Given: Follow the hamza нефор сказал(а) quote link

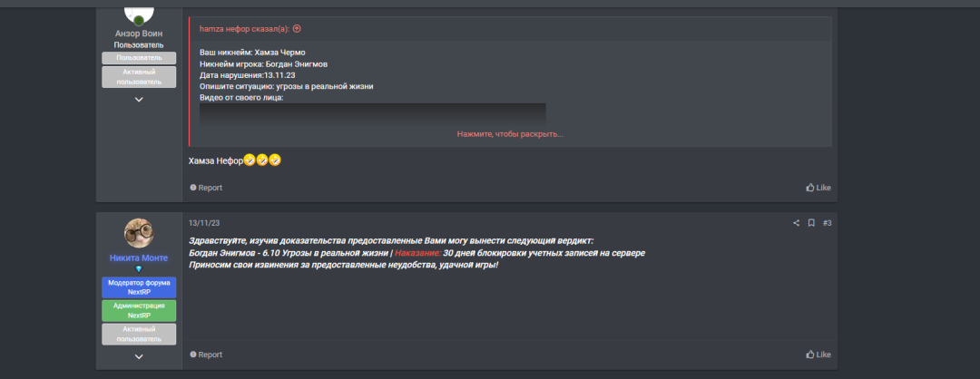Looking at the screenshot, I should pyautogui.click(x=244, y=29).
